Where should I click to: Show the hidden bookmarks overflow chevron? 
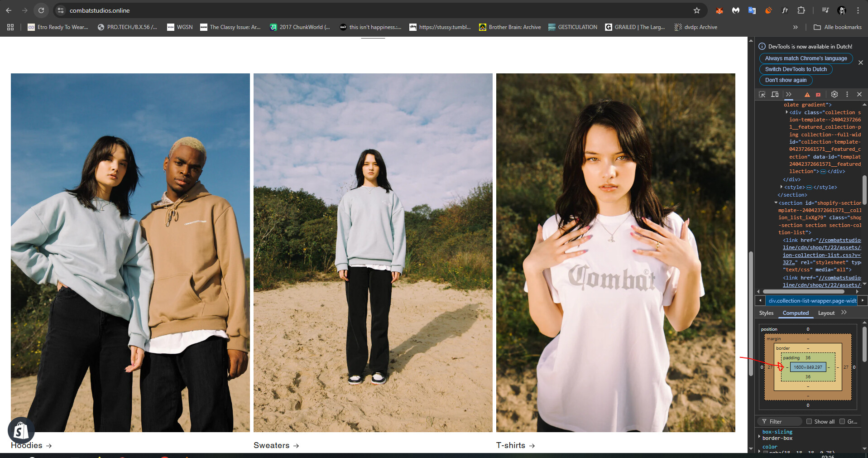click(x=796, y=27)
